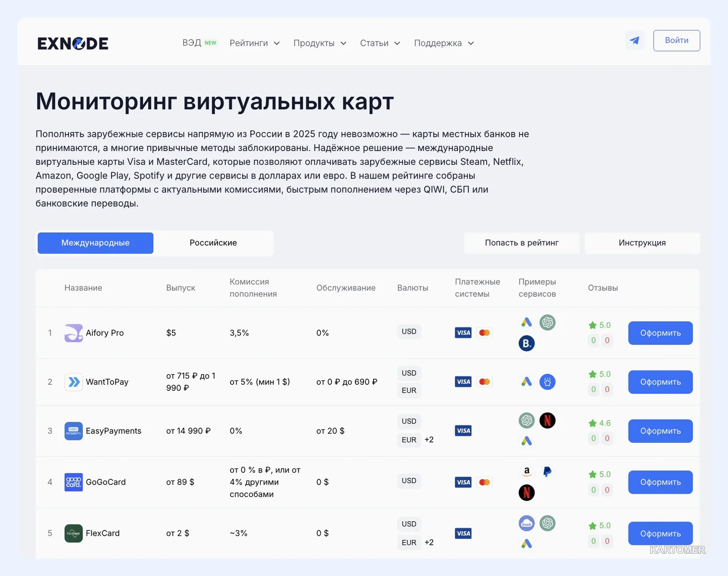Screen dimensions: 728x576
Task: Click ChatGPT icon in Aifory Pro row
Action: coord(547,322)
